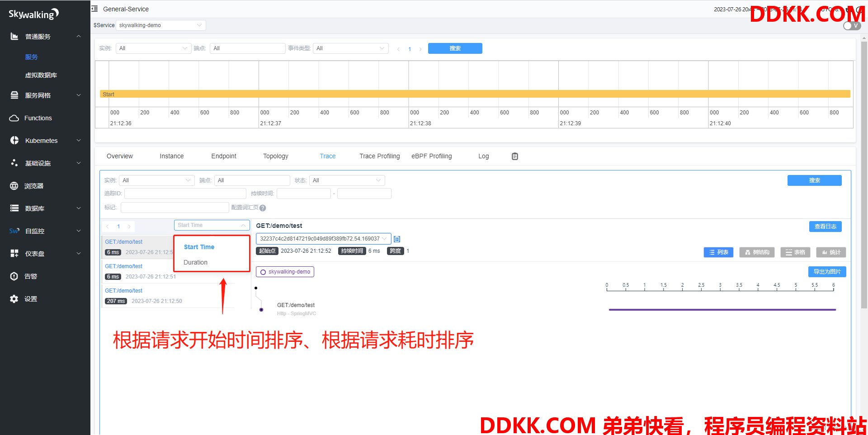Go to next page in trace list
The image size is (868, 435).
point(129,227)
